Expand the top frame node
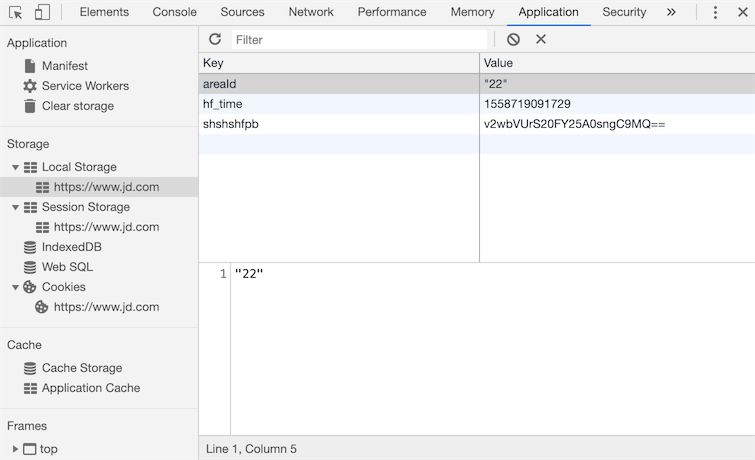 point(16,450)
